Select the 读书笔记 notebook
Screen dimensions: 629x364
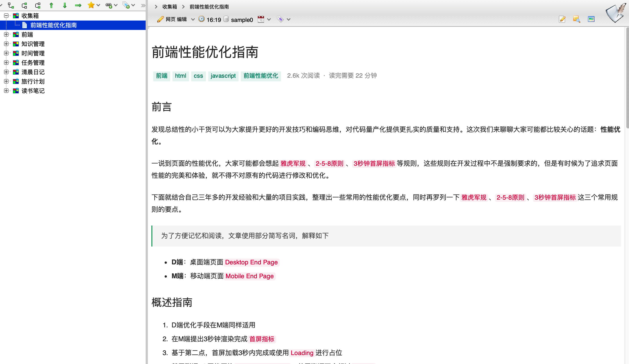tap(33, 91)
